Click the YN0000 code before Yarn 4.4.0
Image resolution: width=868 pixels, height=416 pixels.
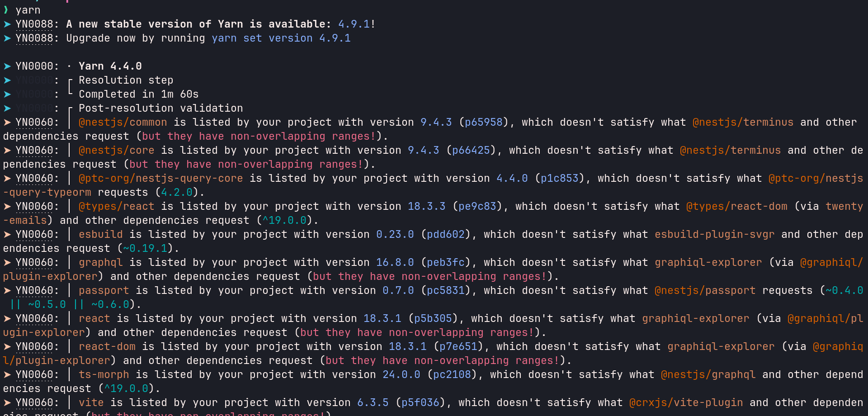click(34, 66)
